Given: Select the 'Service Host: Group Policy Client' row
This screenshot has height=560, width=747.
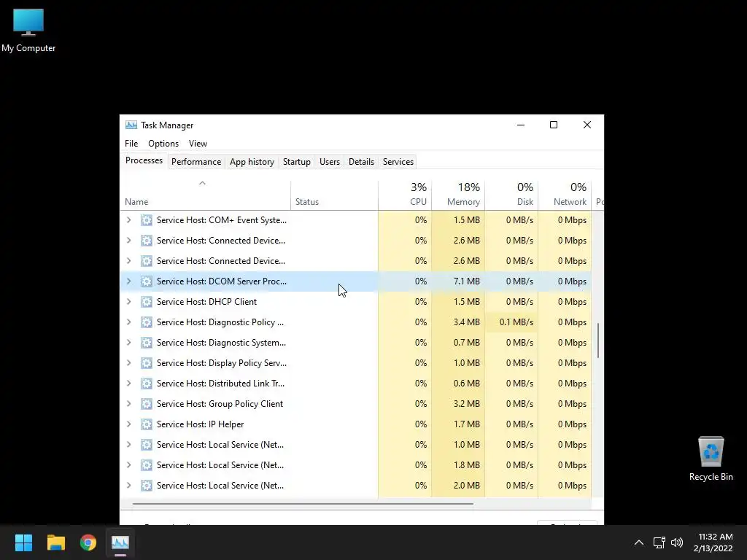Looking at the screenshot, I should point(355,404).
